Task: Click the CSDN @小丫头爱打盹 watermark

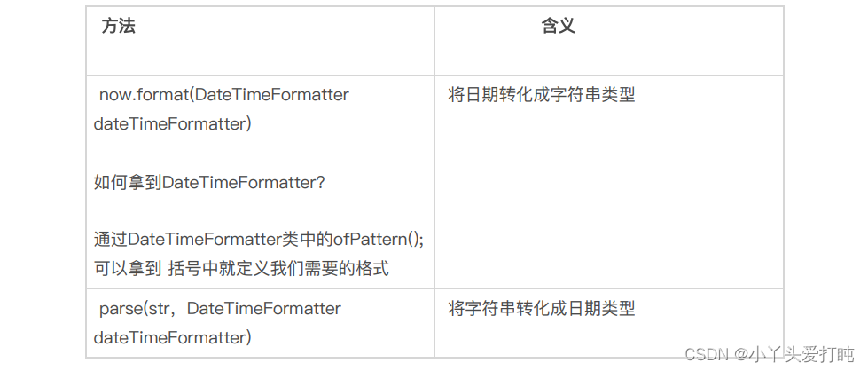Action: (x=770, y=354)
